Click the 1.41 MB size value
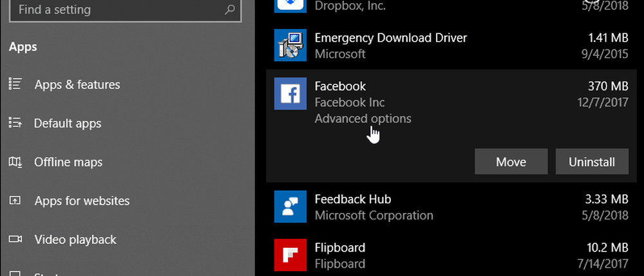644x276 pixels. (608, 38)
